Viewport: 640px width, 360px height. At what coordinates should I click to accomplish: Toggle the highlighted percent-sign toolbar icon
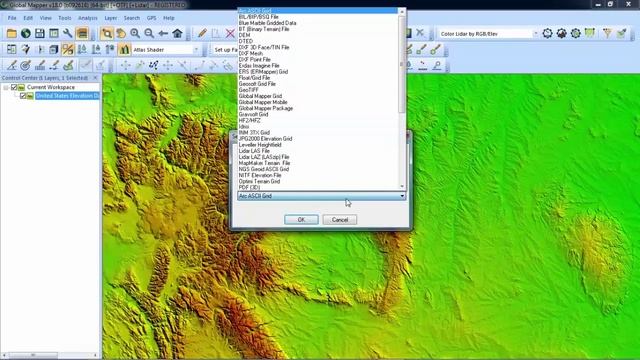[68, 49]
